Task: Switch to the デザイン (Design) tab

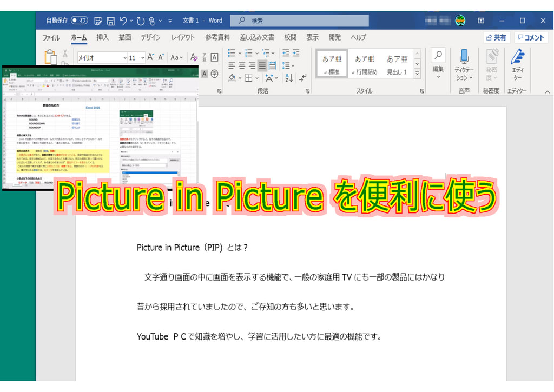Action: pos(150,37)
